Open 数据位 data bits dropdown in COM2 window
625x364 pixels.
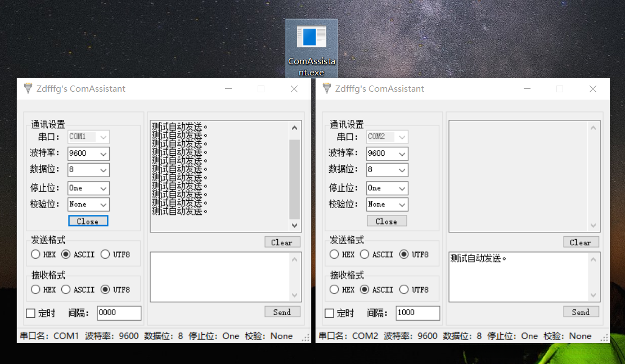point(387,170)
